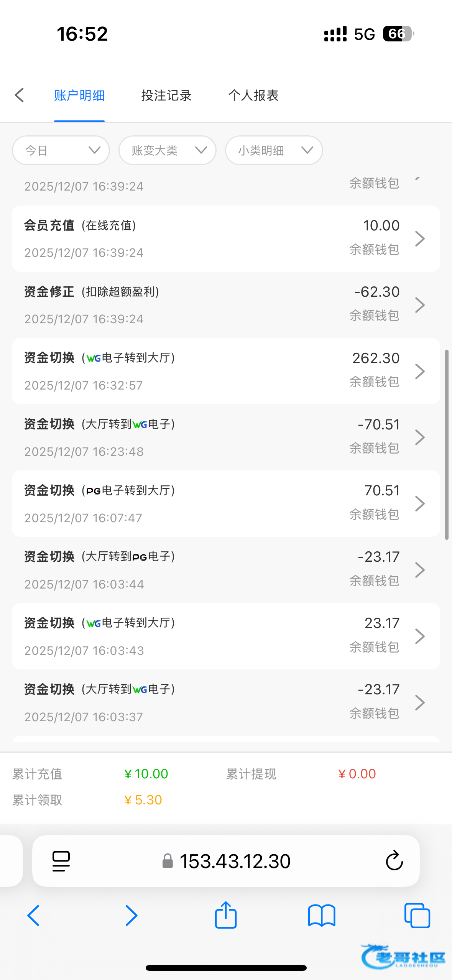Reload the page in the address bar
452x980 pixels.
pos(394,861)
